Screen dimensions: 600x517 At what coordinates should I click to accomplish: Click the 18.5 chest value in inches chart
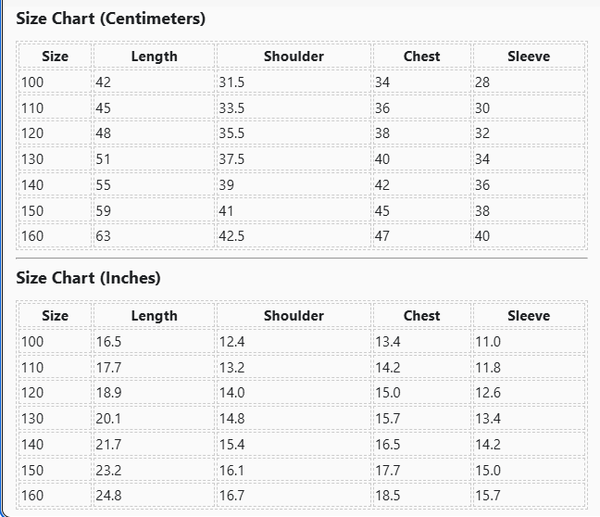click(x=388, y=495)
